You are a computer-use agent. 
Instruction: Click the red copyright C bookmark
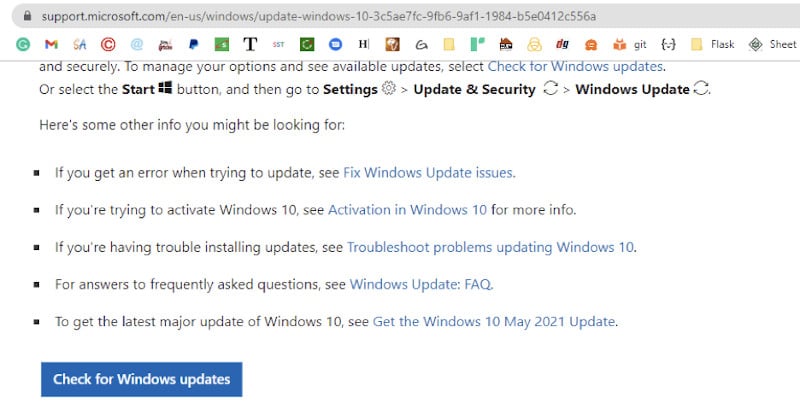point(108,44)
